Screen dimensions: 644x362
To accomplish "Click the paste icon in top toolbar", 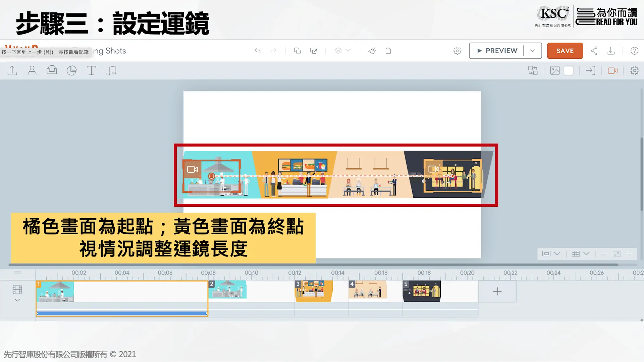I will (x=314, y=51).
